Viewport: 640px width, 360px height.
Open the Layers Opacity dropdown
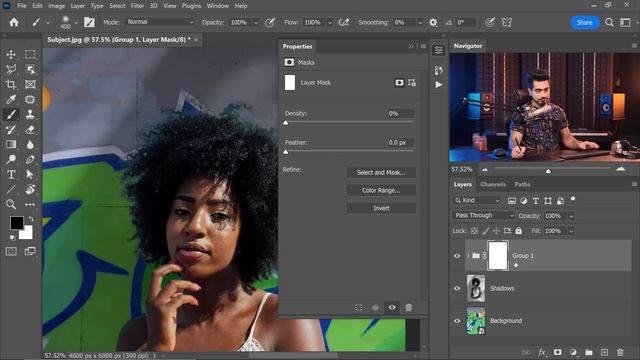click(x=571, y=216)
